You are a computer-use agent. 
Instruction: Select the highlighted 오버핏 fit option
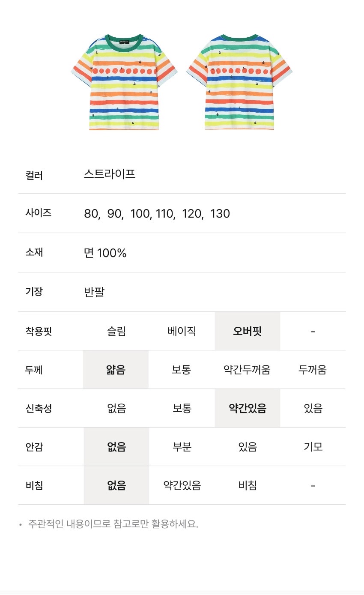[x=248, y=331]
